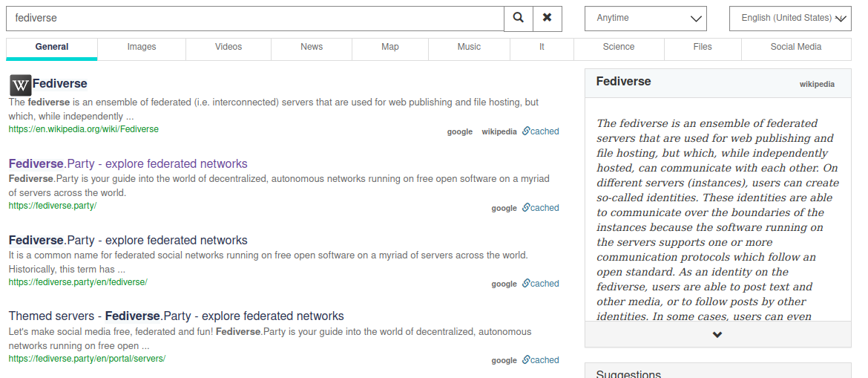Clear the search query with X icon

point(547,18)
